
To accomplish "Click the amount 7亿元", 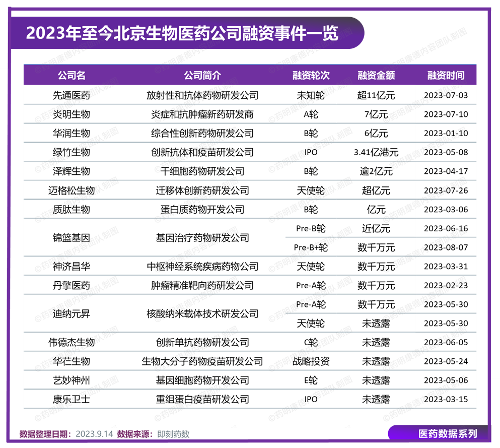I will tap(376, 114).
